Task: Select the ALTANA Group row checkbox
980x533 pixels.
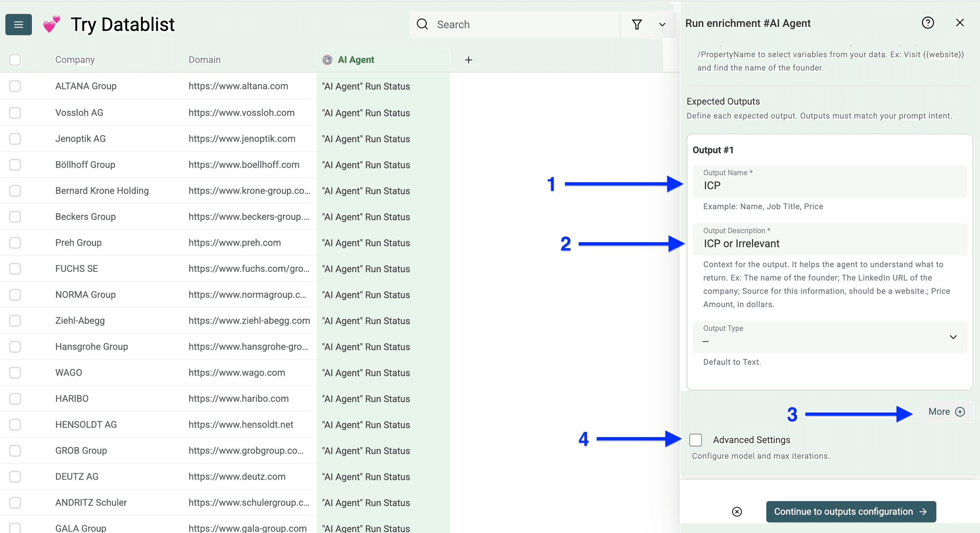Action: click(15, 86)
